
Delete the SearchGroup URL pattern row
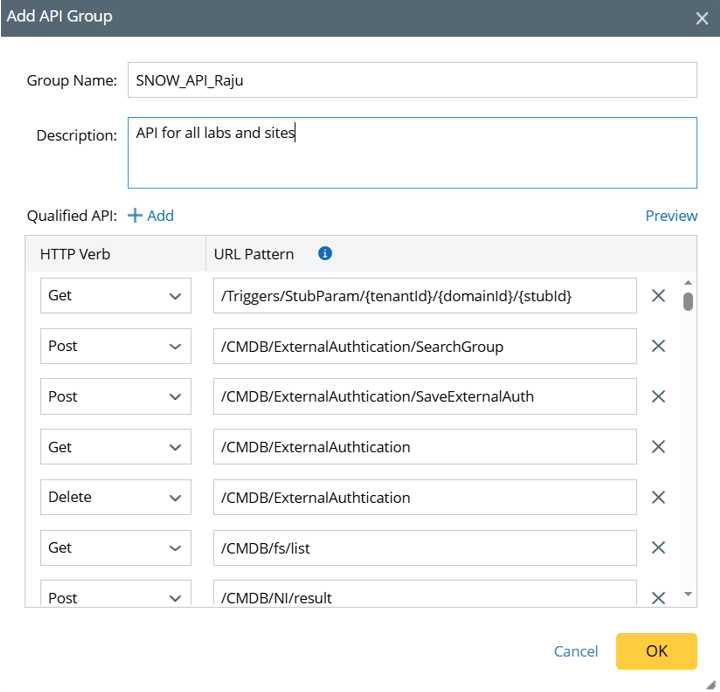pos(658,346)
